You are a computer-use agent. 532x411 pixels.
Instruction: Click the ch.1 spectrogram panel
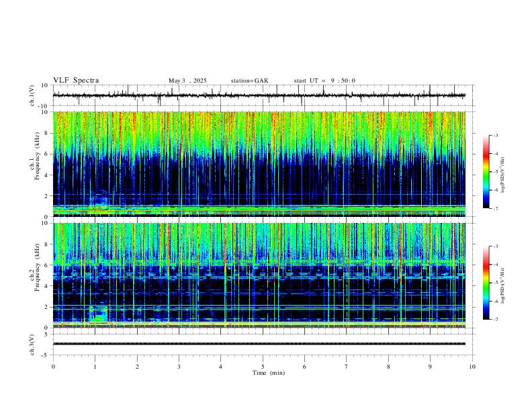[x=259, y=164]
